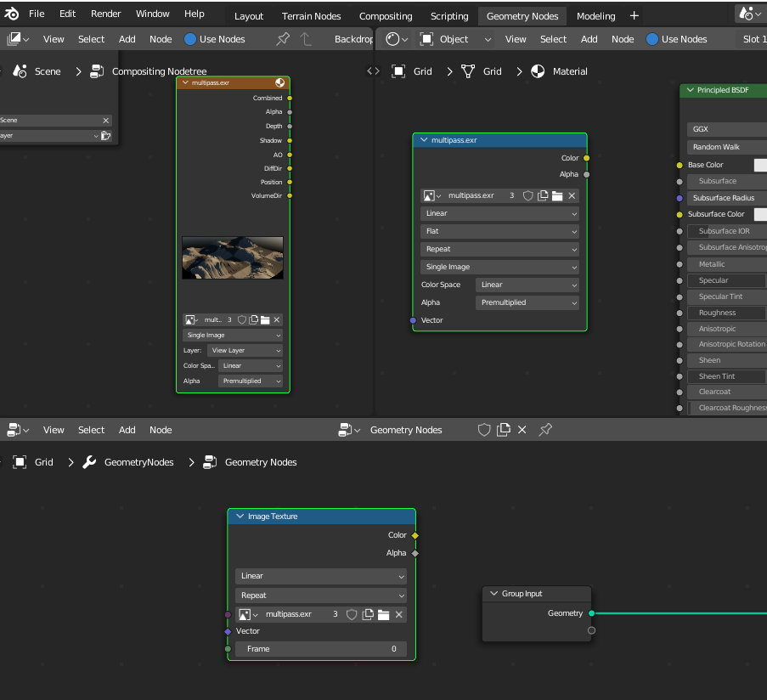This screenshot has height=700, width=767.
Task: Open the Render menu
Action: tap(105, 14)
